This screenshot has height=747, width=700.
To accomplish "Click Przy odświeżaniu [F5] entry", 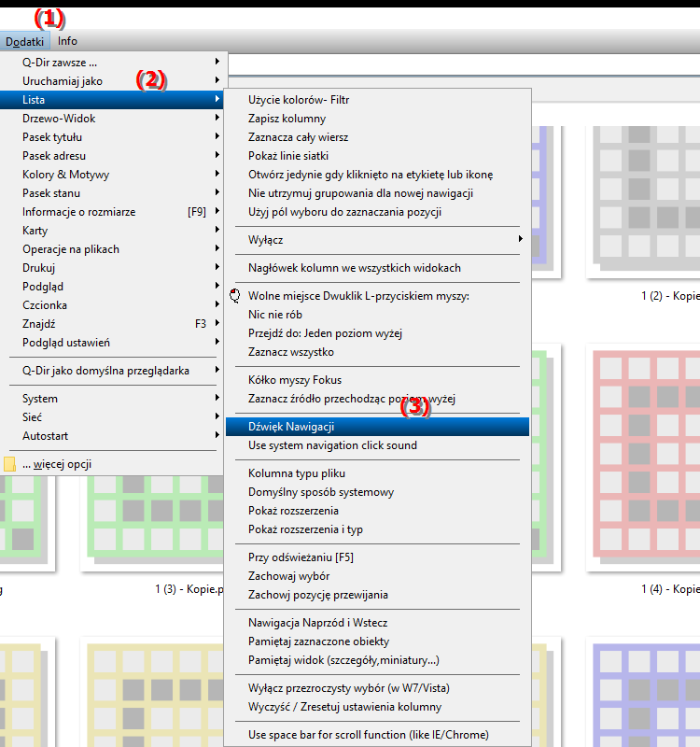I will pos(377,557).
